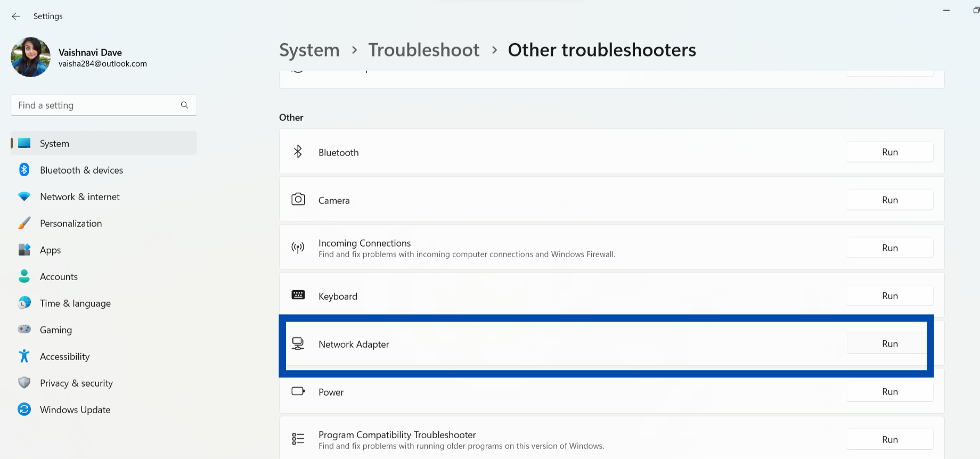
Task: Click the search magnifier icon
Action: coord(184,105)
